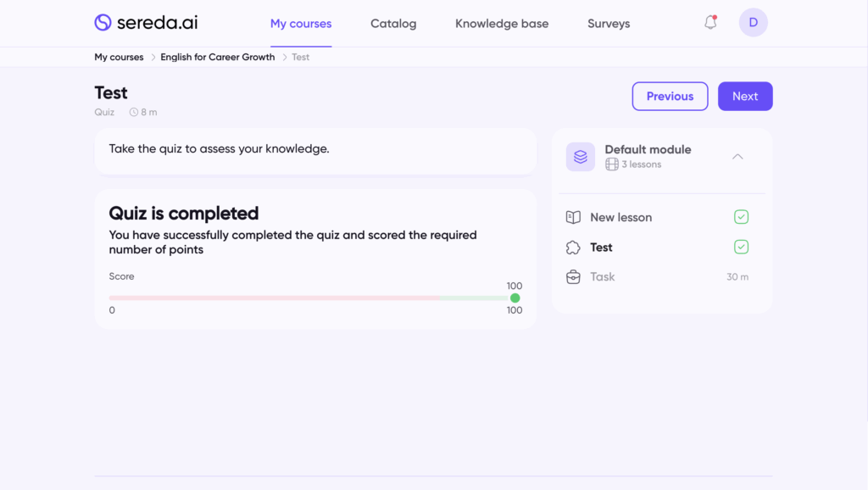The image size is (868, 490).
Task: Switch to the My courses tab
Action: click(301, 24)
